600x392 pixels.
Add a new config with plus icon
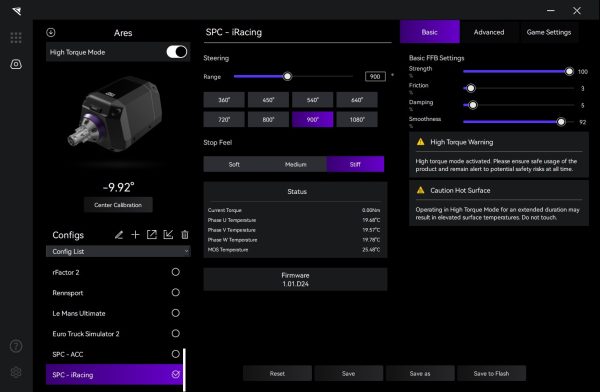(x=135, y=235)
